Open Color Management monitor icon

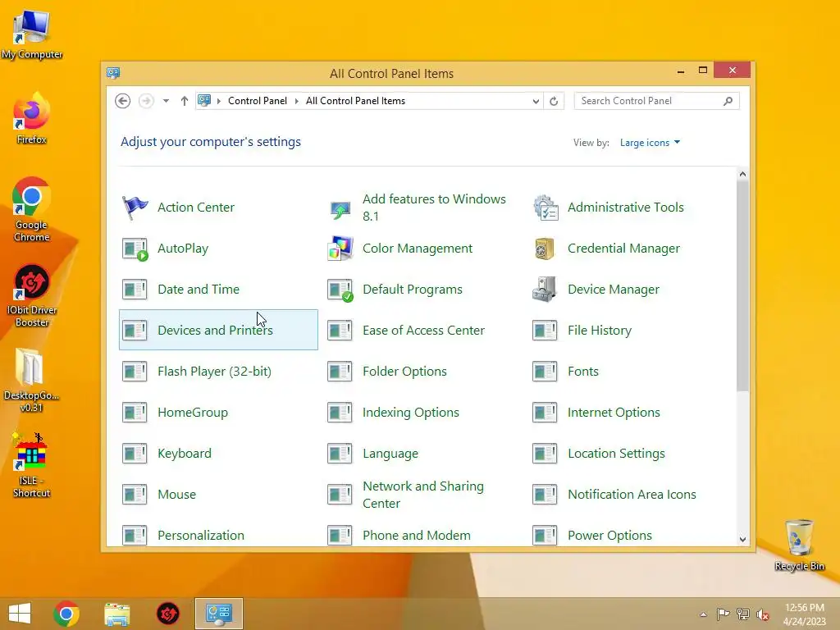point(340,249)
